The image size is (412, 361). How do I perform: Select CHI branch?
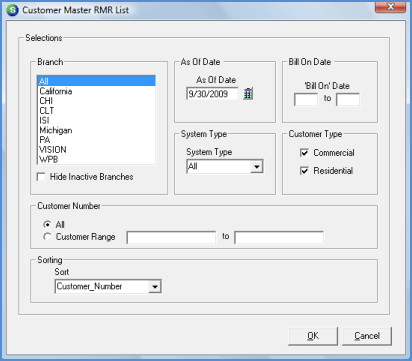pos(96,101)
